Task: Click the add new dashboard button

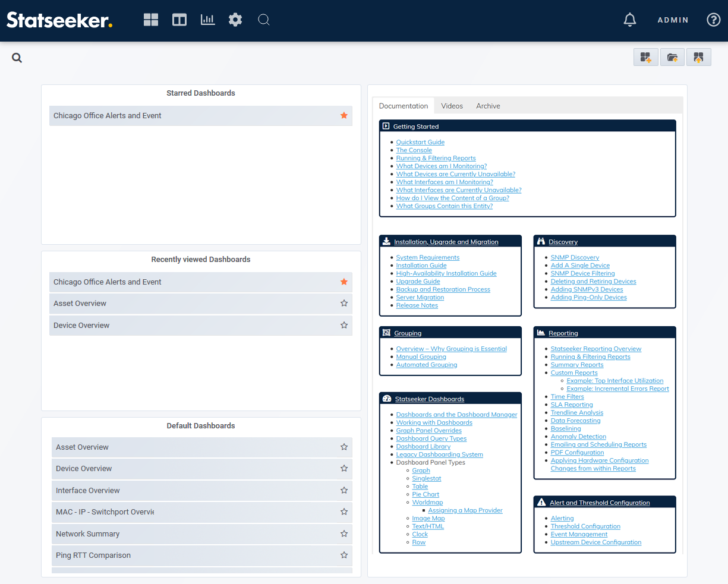Action: [x=645, y=58]
